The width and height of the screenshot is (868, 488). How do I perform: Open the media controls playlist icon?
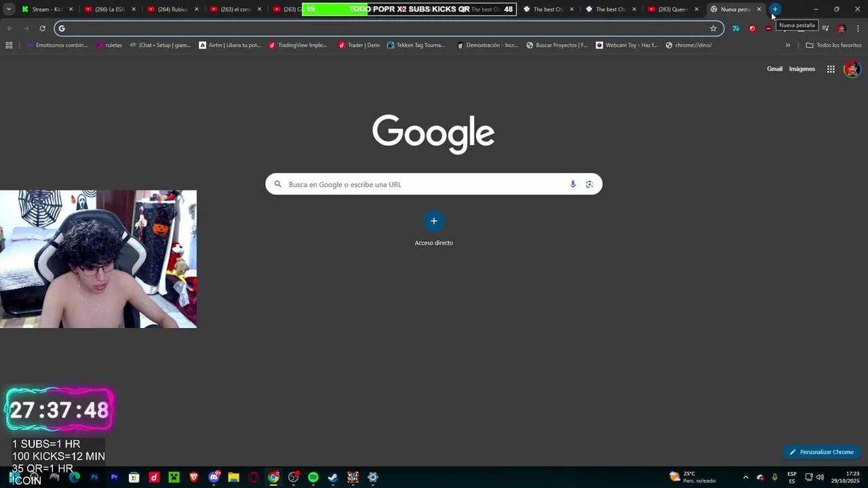pyautogui.click(x=825, y=28)
